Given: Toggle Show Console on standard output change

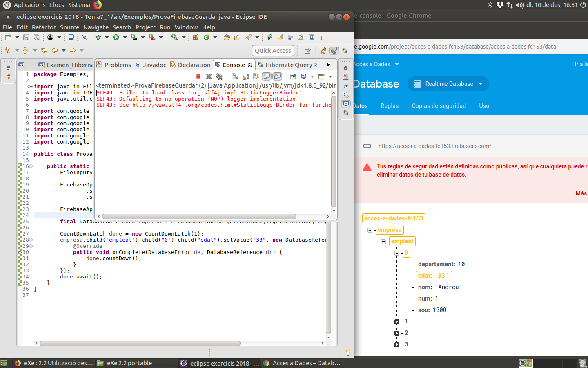Looking at the screenshot, I should 267,76.
